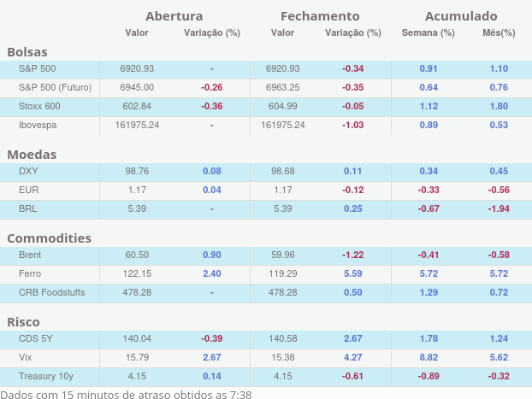
Task: Click the Acumulado column group header
Action: (x=460, y=16)
